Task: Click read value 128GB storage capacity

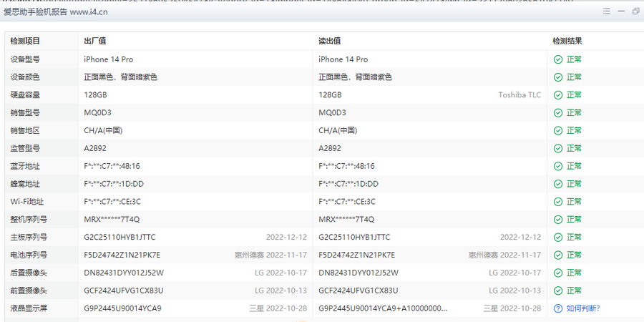Action: coord(330,95)
